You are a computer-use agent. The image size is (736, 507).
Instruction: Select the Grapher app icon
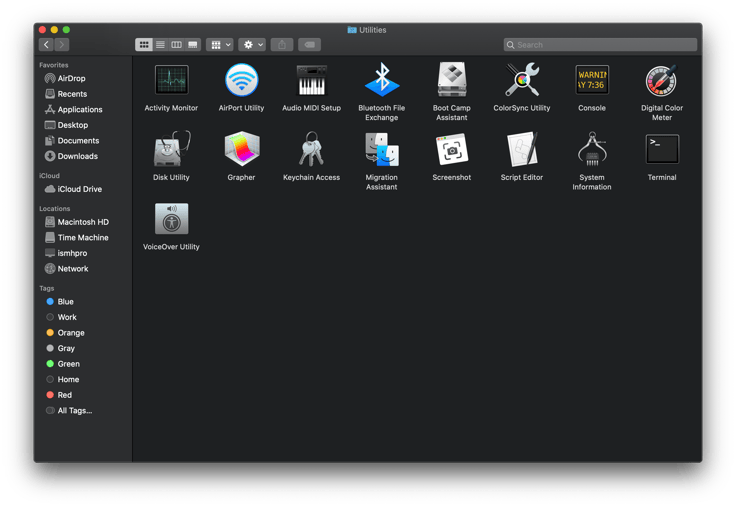click(241, 149)
